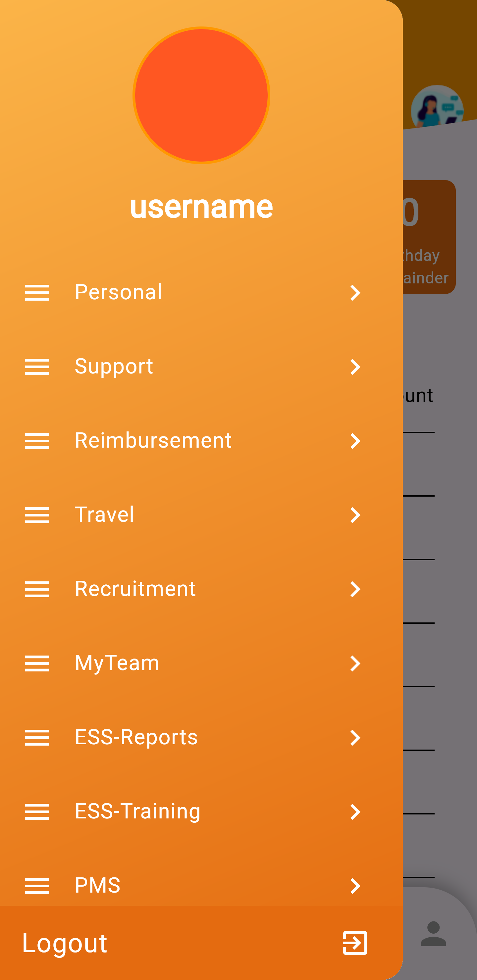Screen dimensions: 477x980
Task: Open the Travel menu item
Action: (104, 515)
